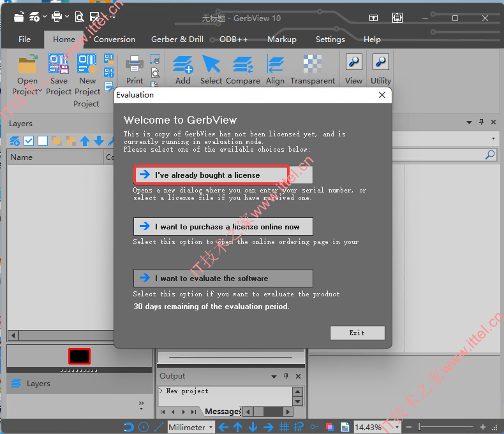Click quick-access open folder icon in title bar
Screen dimensions: 504x434
19,17
